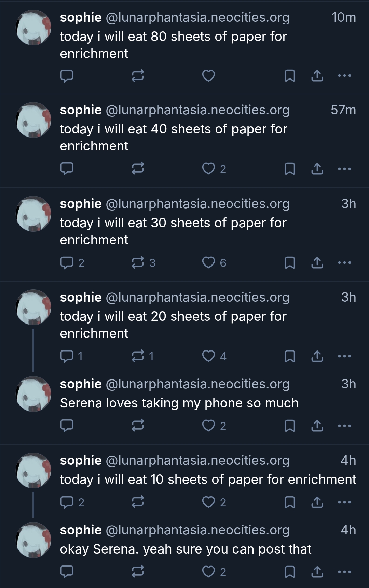Bookmark the 20 sheets of paper post

tap(290, 356)
